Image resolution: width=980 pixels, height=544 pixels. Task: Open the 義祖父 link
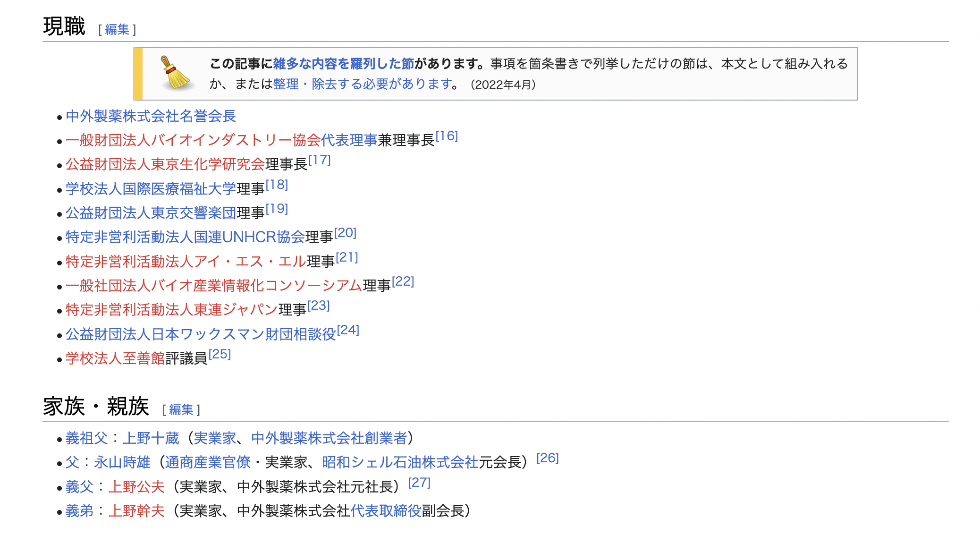point(87,438)
